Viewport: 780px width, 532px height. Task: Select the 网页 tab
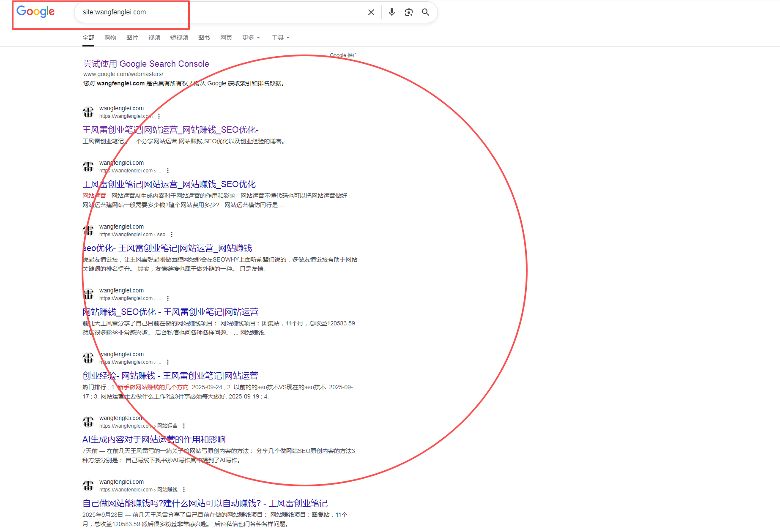tap(226, 38)
